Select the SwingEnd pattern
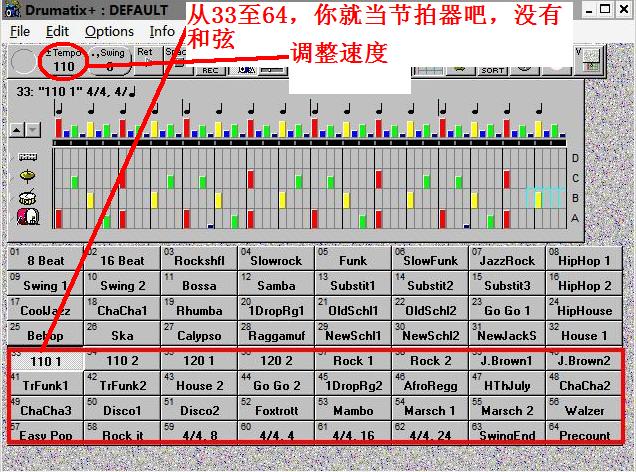 507,431
